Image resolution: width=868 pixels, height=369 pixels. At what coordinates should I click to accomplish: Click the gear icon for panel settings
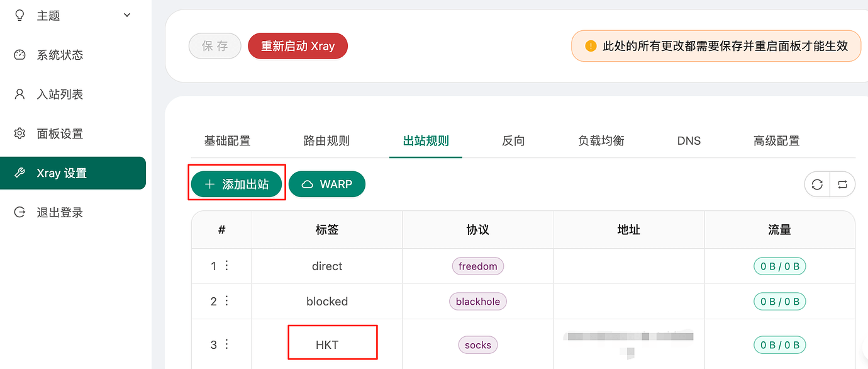(19, 133)
